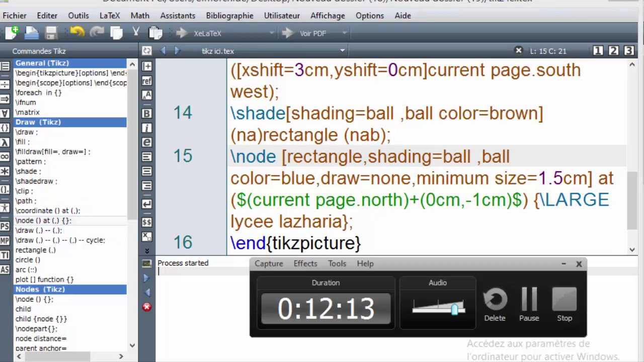Screen dimensions: 644x362
Task: Click the editor's vertical scrollbar down arrow
Action: click(632, 249)
